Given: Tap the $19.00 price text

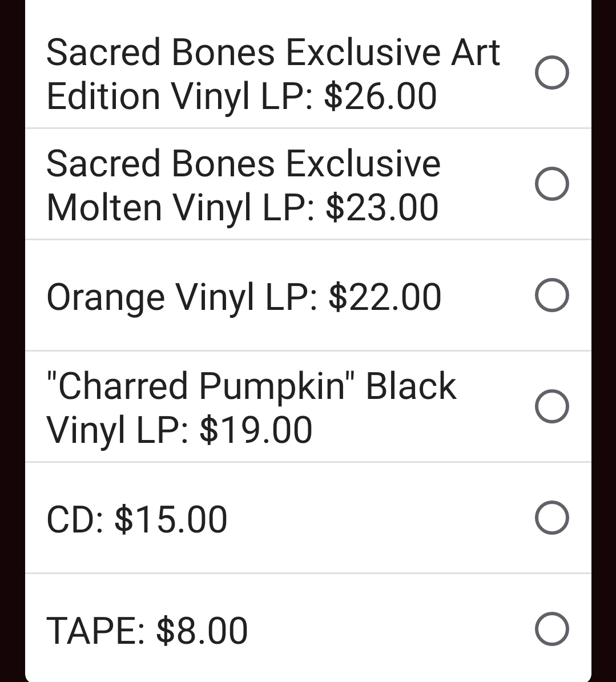Looking at the screenshot, I should coord(256,430).
